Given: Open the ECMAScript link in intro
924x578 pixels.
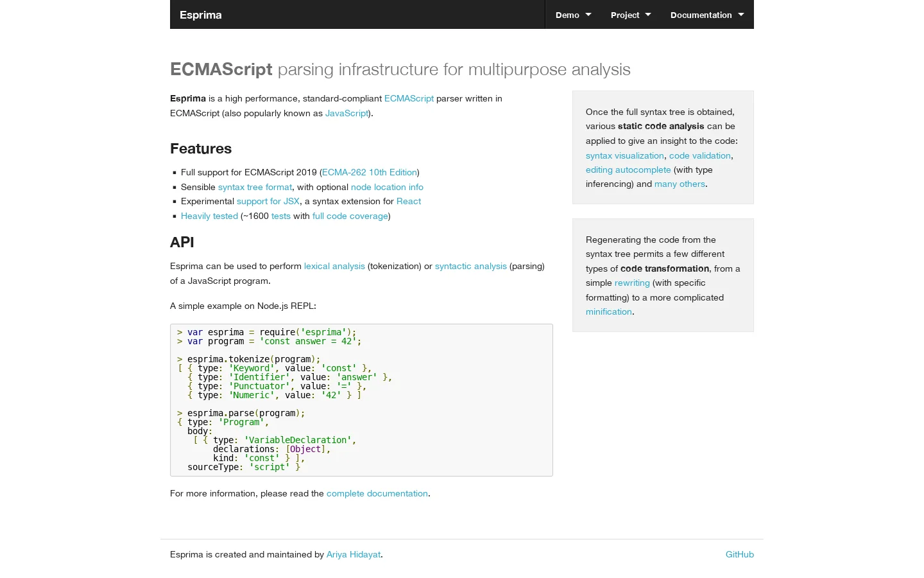Looking at the screenshot, I should [409, 98].
